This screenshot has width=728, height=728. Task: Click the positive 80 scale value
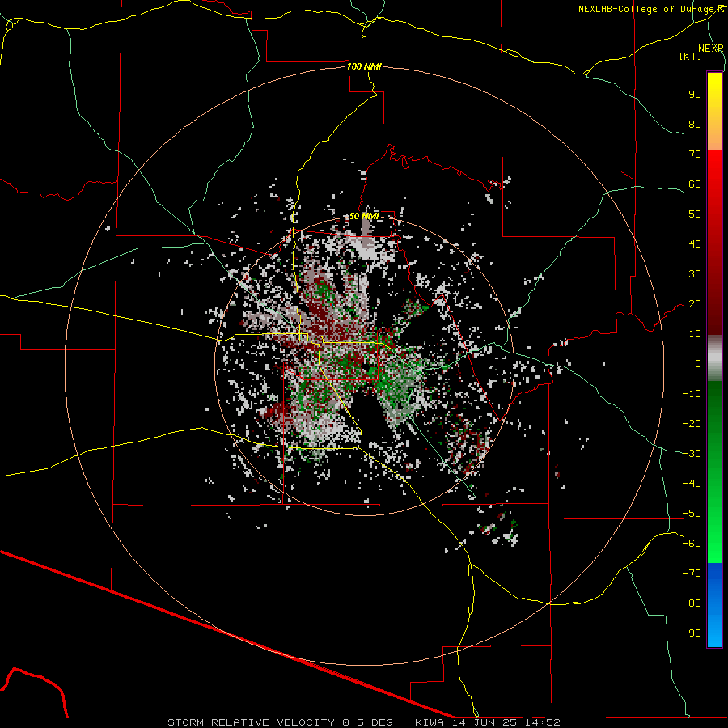695,125
